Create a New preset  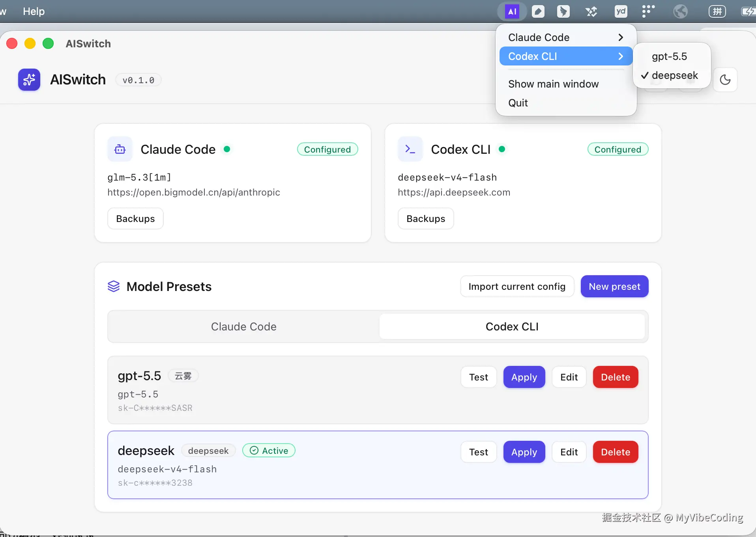point(614,286)
